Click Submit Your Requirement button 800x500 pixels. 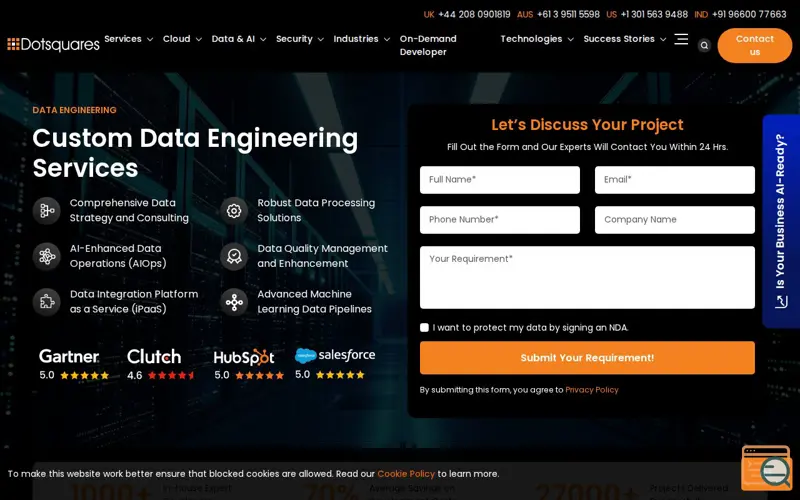[587, 358]
